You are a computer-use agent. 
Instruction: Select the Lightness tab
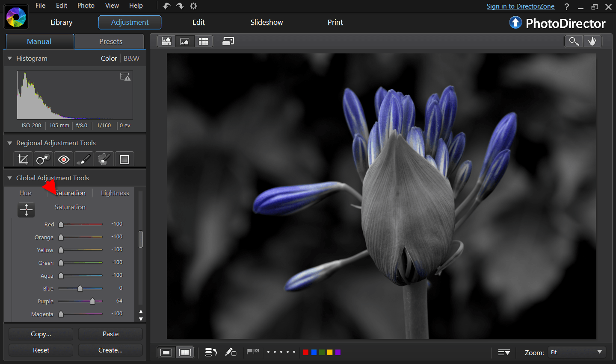click(115, 193)
